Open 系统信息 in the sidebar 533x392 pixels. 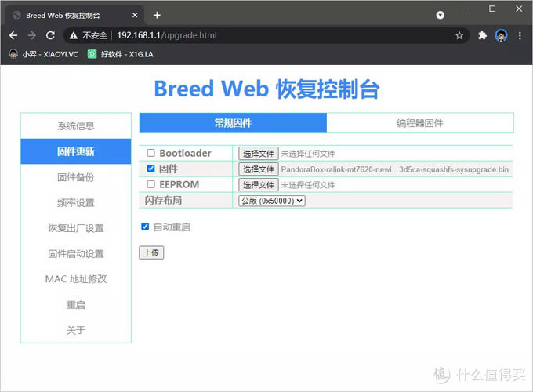point(76,125)
